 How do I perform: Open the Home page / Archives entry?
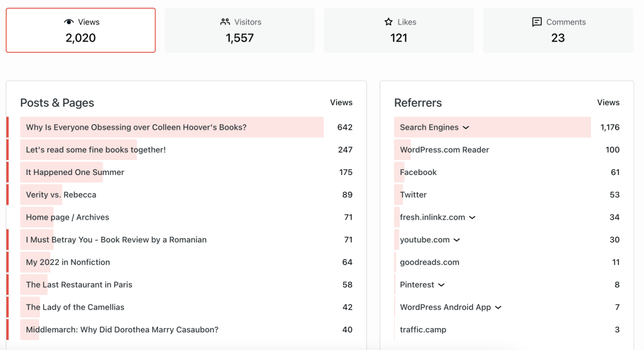67,217
